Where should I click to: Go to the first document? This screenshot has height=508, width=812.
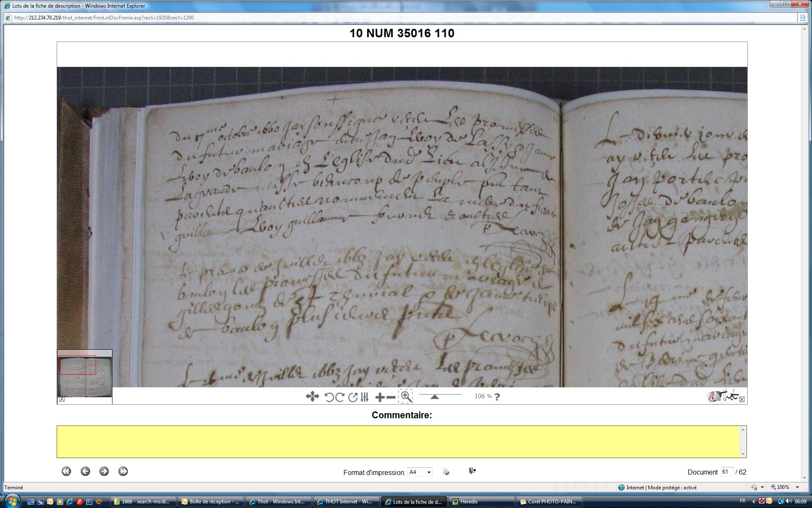point(66,471)
